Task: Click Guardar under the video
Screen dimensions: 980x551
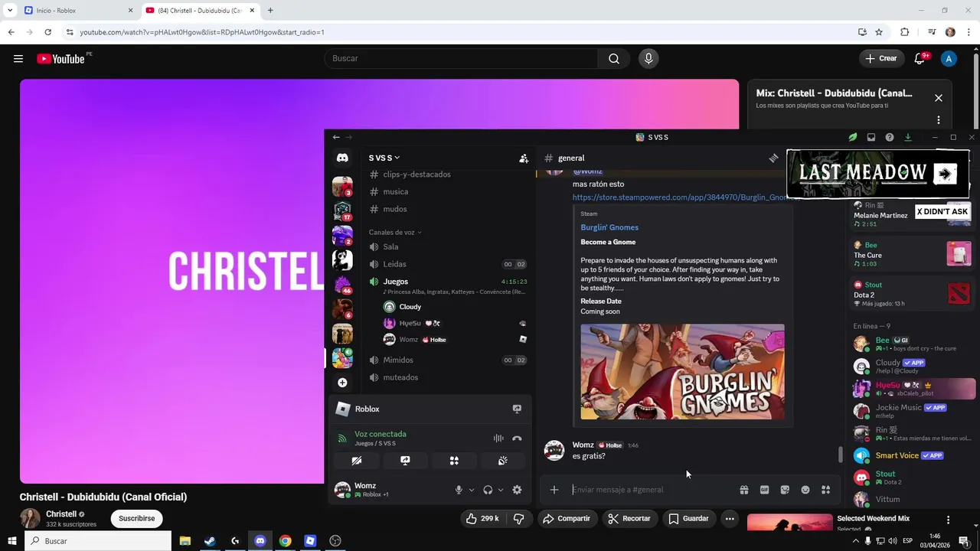Action: tap(688, 519)
